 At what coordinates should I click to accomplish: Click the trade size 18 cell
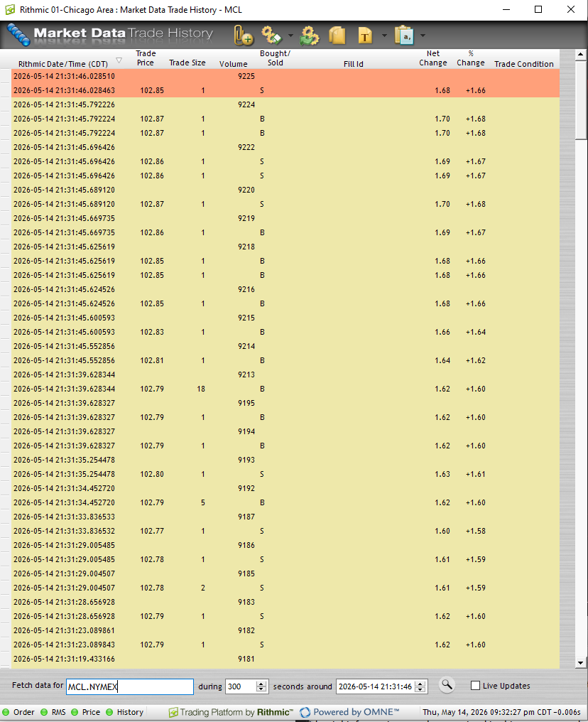(x=201, y=389)
